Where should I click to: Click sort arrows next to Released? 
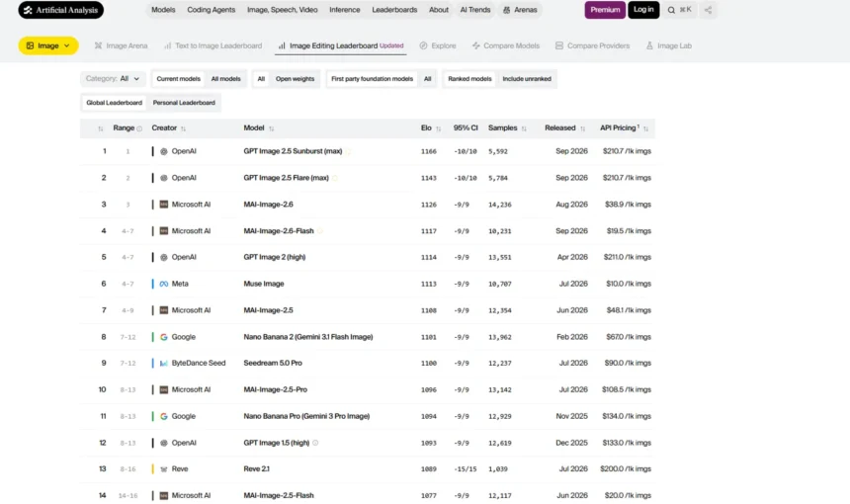tap(583, 128)
